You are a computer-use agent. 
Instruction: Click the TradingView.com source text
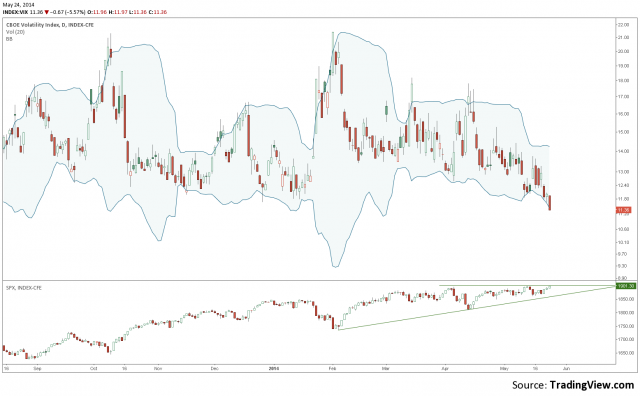[591, 385]
